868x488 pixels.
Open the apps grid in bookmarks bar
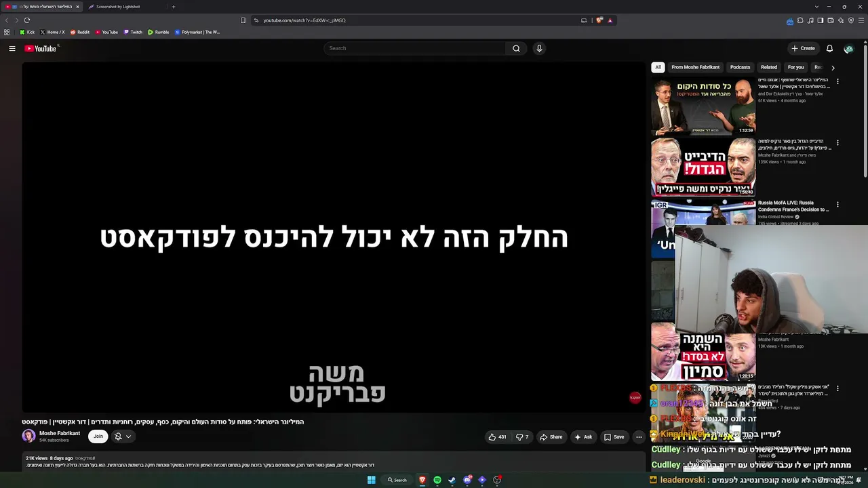click(7, 32)
